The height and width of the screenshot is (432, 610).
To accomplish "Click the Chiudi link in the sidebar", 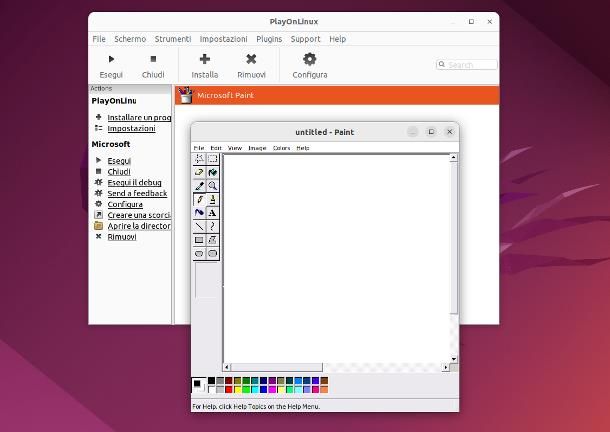I will pos(119,172).
